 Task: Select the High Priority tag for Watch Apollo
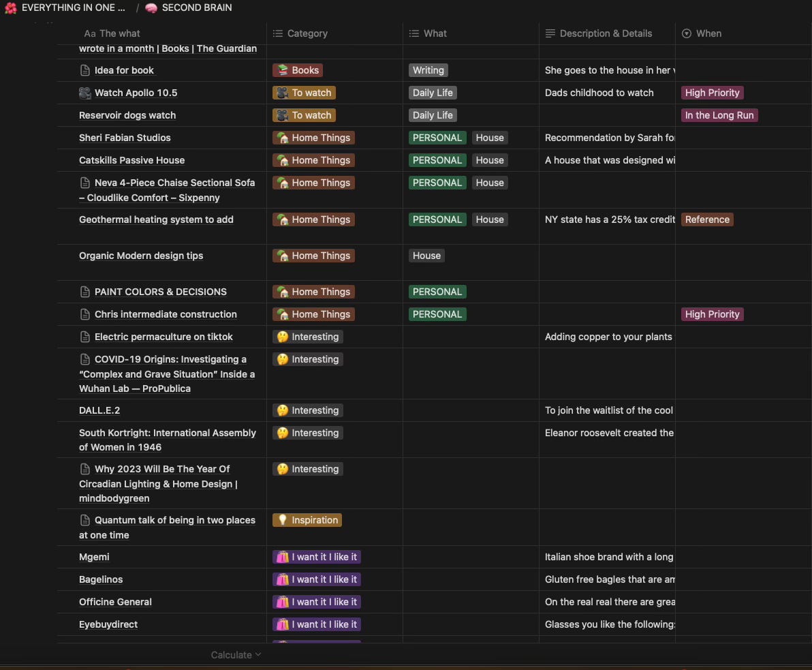tap(712, 93)
